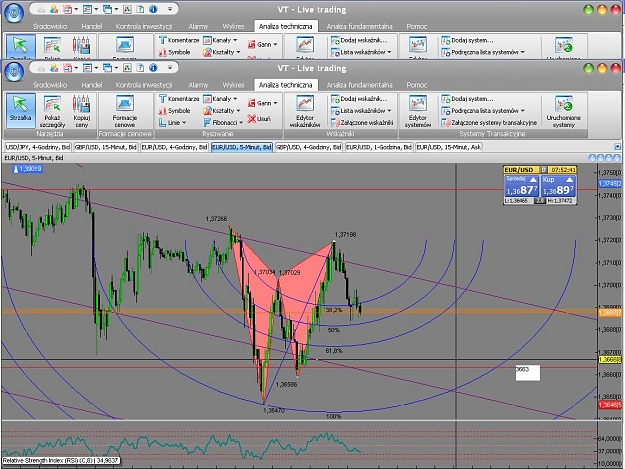Select the Strzałka arrow tool
The height and width of the screenshot is (469, 625).
pyautogui.click(x=20, y=109)
